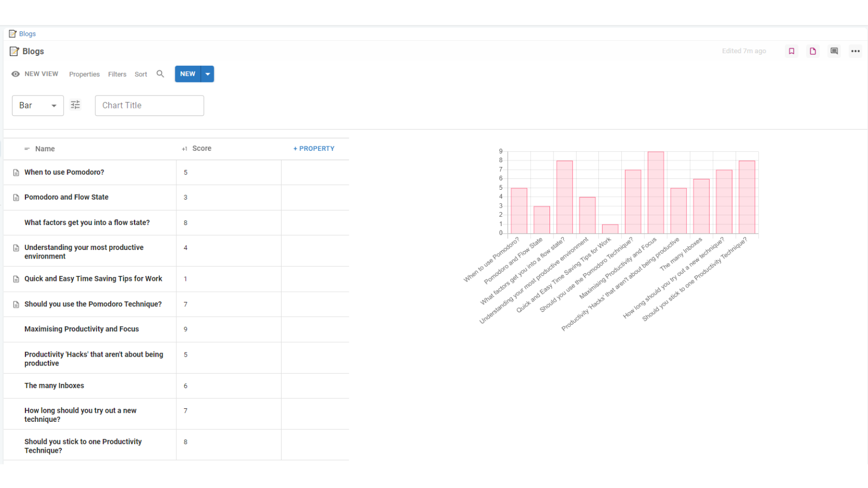Viewport: 868px width, 488px height.
Task: Click the bookmark icon in top right
Action: [x=792, y=51]
